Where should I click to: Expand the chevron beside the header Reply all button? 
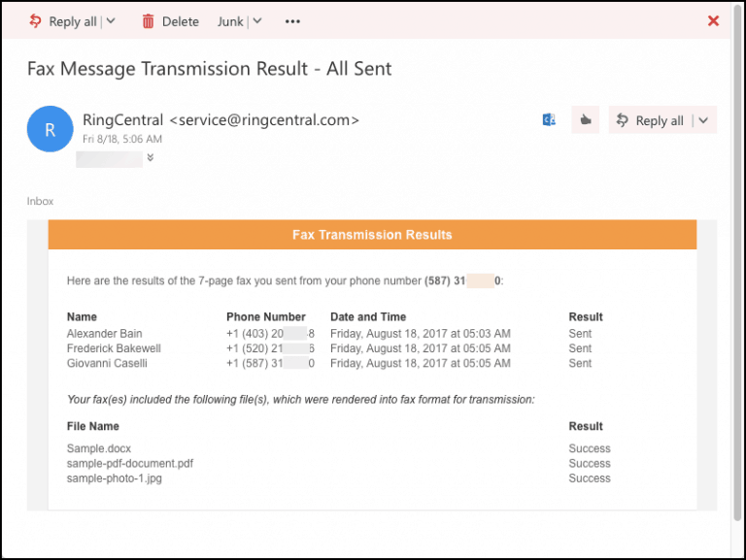(703, 120)
